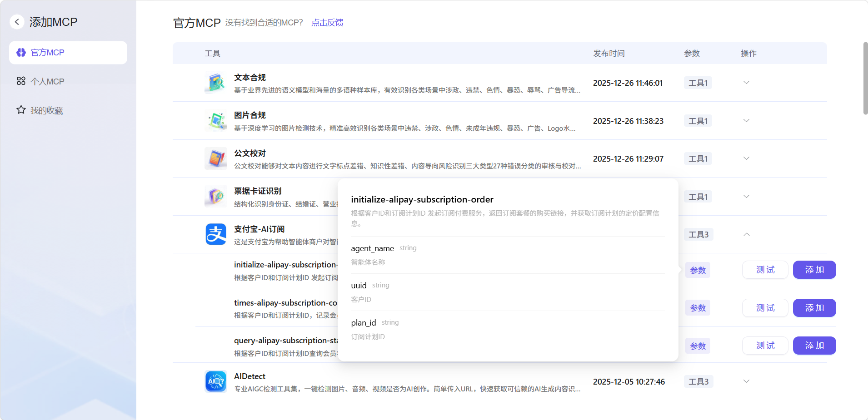Screen dimensions: 868x420
Task: Expand the 图片合规 row chevron
Action: (746, 121)
